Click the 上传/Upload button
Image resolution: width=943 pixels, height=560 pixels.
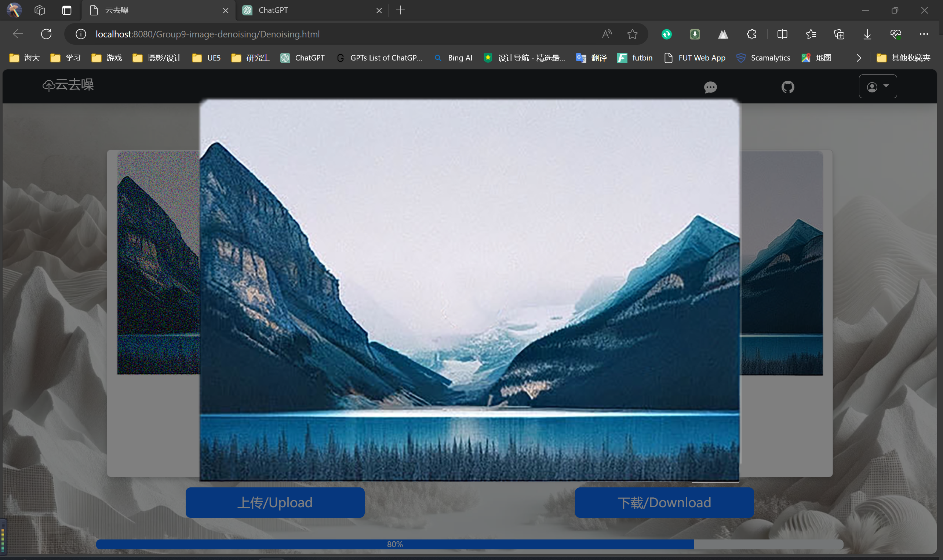275,502
